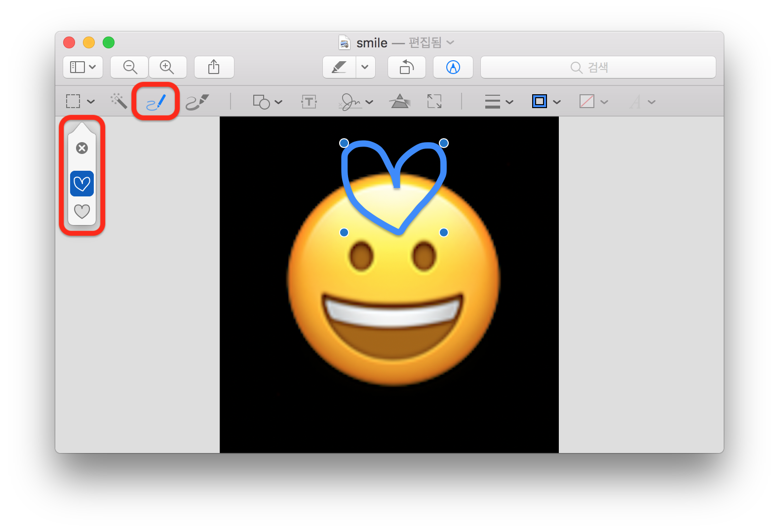Expand the Shapes dropdown chevron
This screenshot has width=779, height=532.
point(278,102)
